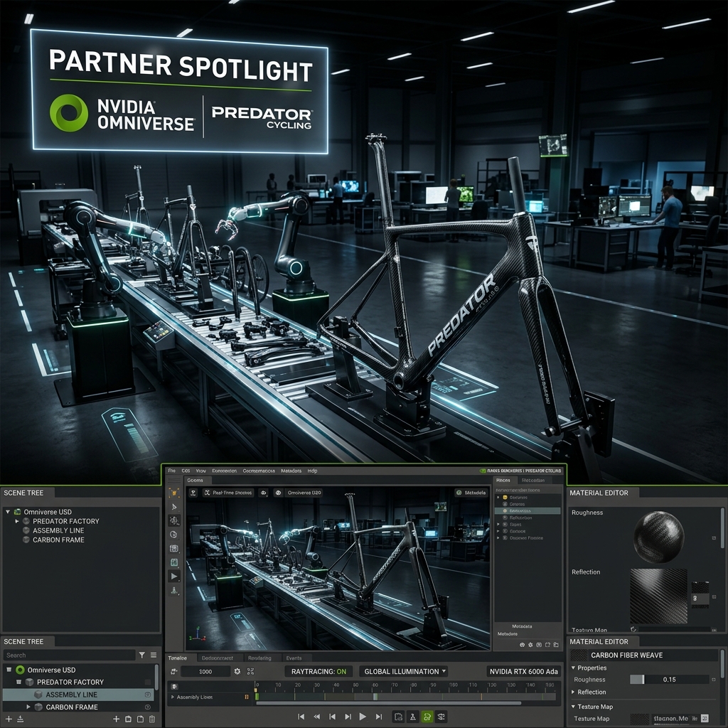Viewport: 728px width, 728px height.
Task: Expand CARBON FRAME in the lower Scene Tree
Action: tap(28, 707)
